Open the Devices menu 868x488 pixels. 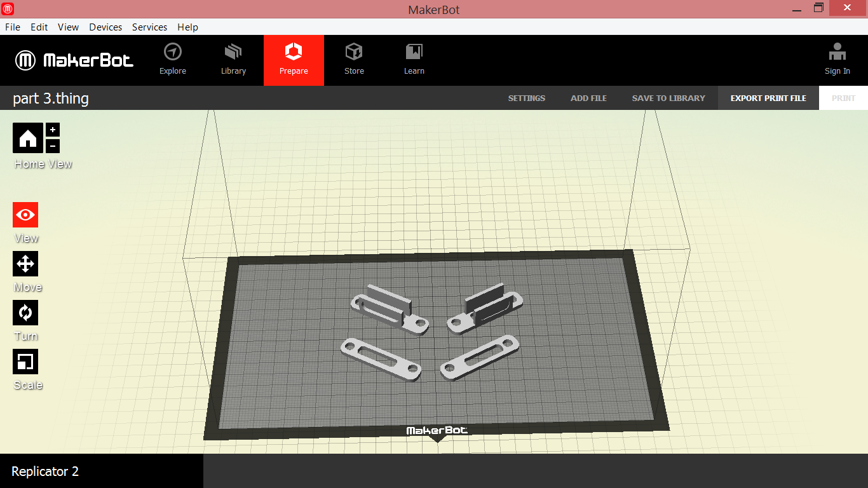(105, 27)
